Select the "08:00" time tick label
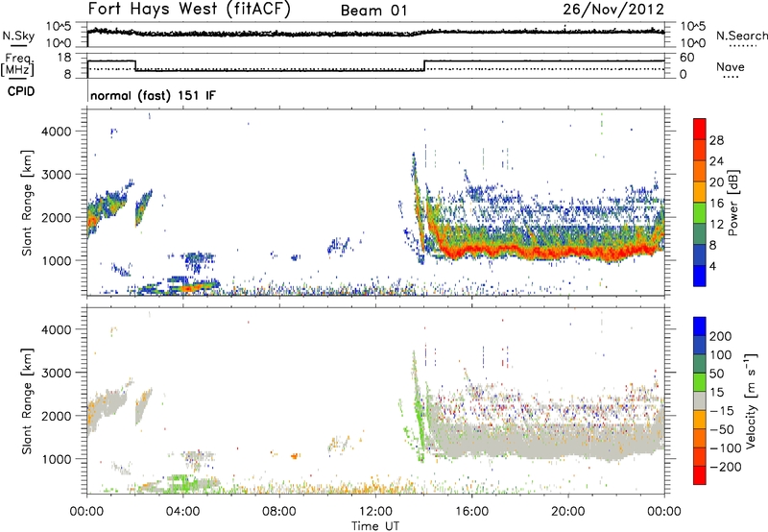The image size is (768, 532). 279,512
